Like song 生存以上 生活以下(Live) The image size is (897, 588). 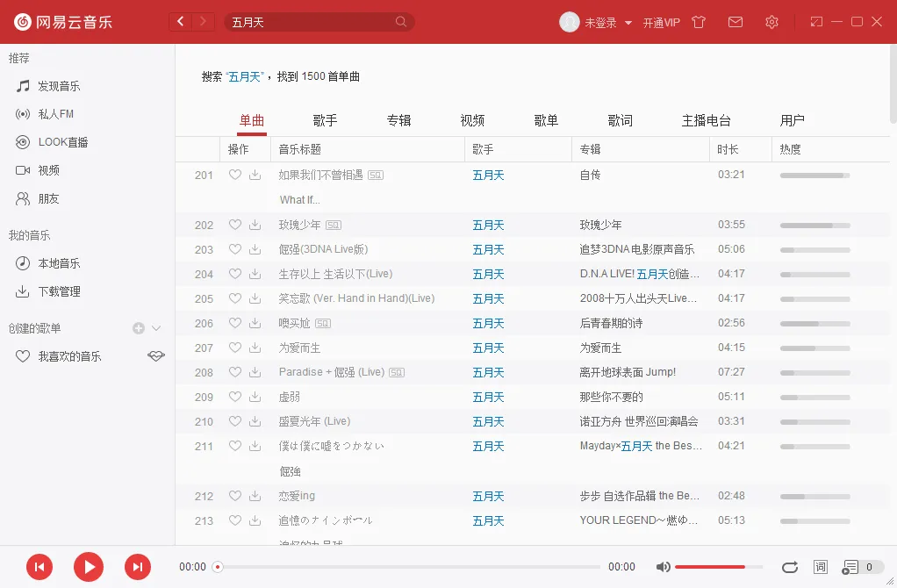(x=235, y=274)
